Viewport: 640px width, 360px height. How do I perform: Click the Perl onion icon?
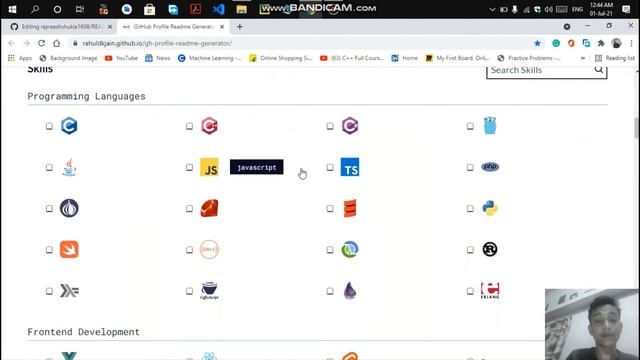click(x=69, y=208)
